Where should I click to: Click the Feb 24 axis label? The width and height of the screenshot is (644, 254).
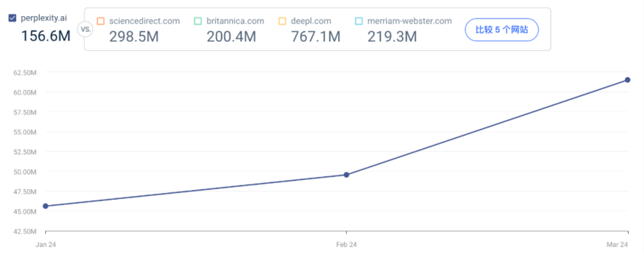click(x=346, y=244)
